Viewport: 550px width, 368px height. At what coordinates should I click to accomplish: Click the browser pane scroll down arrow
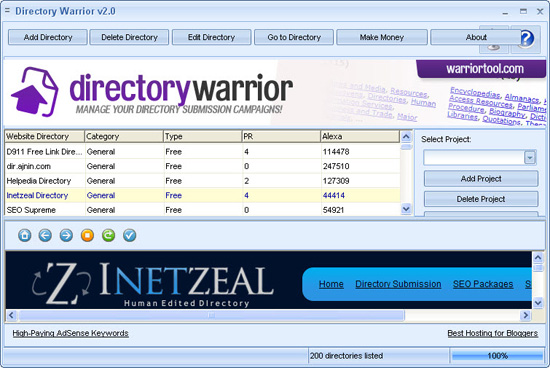tap(538, 302)
